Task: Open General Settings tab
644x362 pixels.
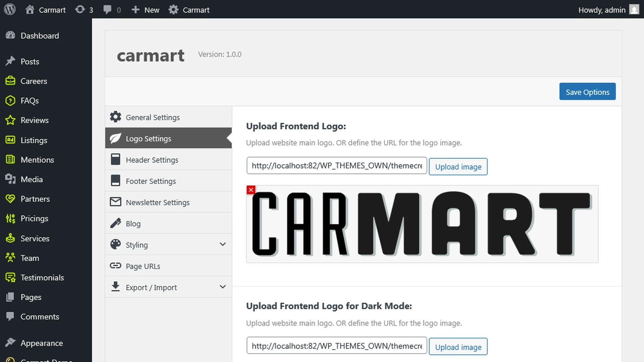Action: pyautogui.click(x=168, y=117)
